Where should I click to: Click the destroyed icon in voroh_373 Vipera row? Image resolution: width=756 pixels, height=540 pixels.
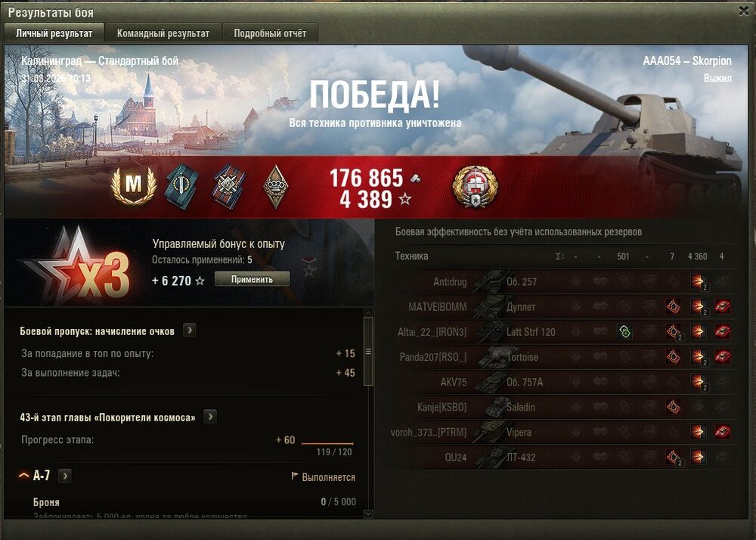[722, 432]
